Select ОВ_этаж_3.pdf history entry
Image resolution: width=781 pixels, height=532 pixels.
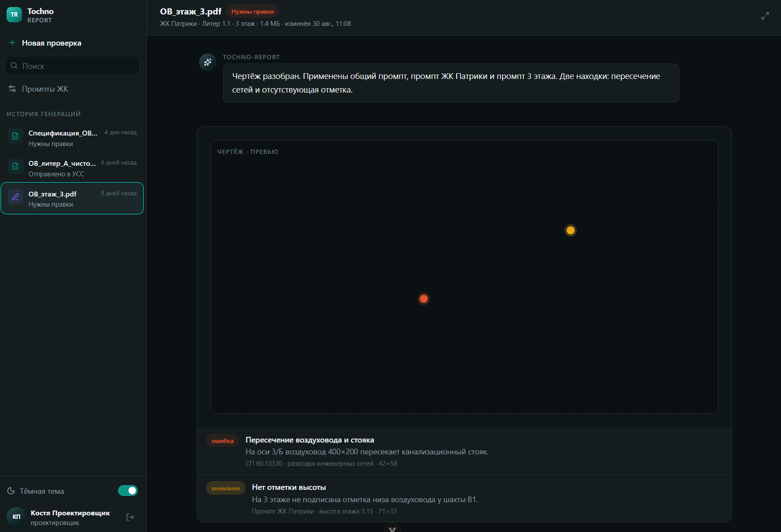point(72,198)
